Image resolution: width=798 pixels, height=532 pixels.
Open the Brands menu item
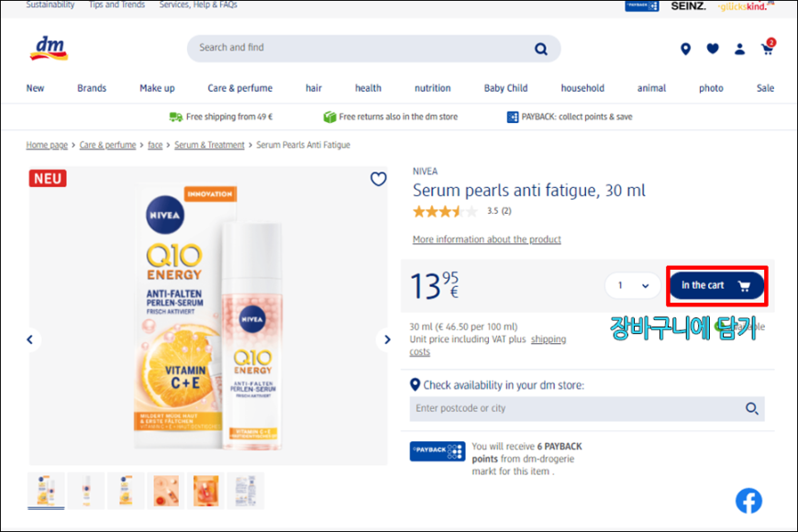click(92, 88)
